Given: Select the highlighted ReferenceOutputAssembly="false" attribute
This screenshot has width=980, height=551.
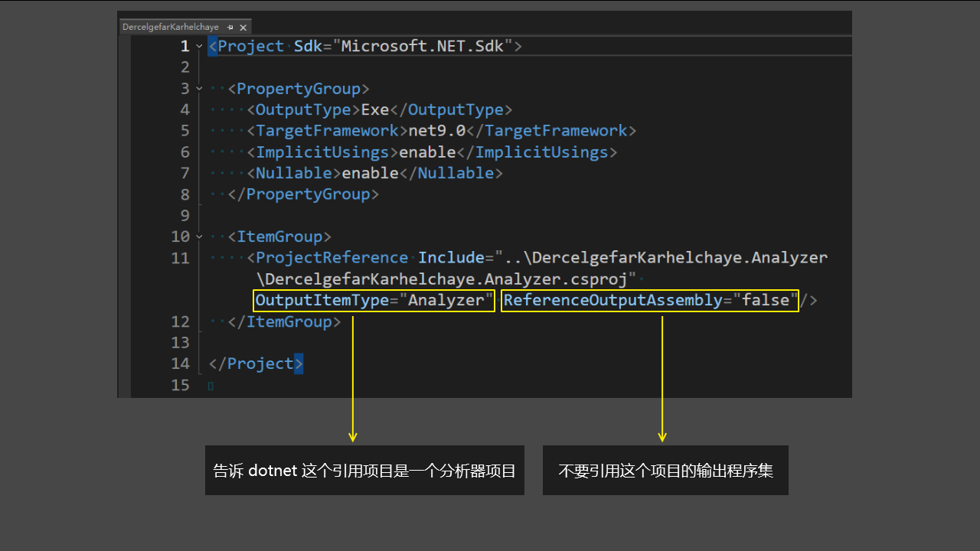Looking at the screenshot, I should pos(649,300).
